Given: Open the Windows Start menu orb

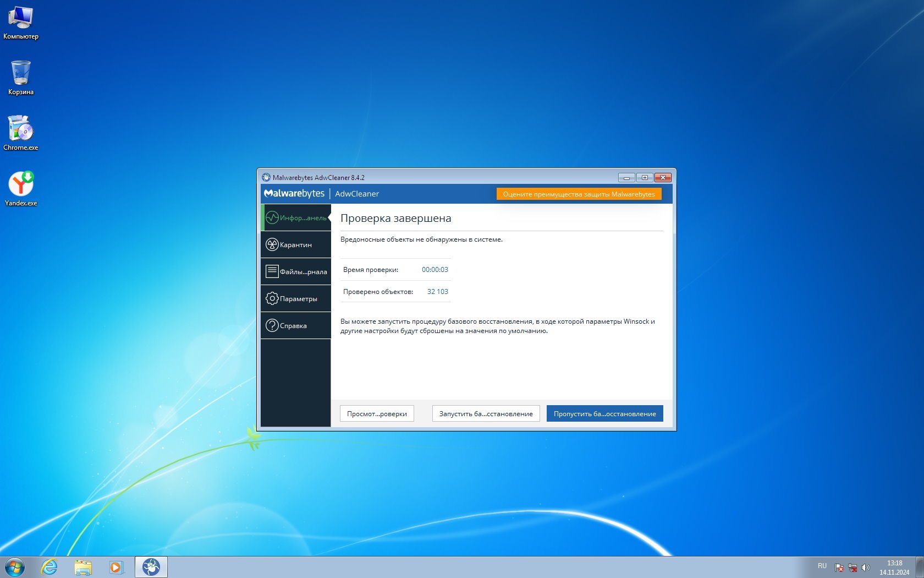Looking at the screenshot, I should coord(15,567).
